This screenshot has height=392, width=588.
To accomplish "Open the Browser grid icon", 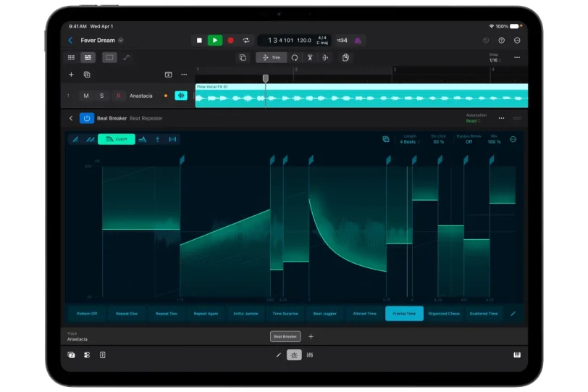I will tap(71, 57).
